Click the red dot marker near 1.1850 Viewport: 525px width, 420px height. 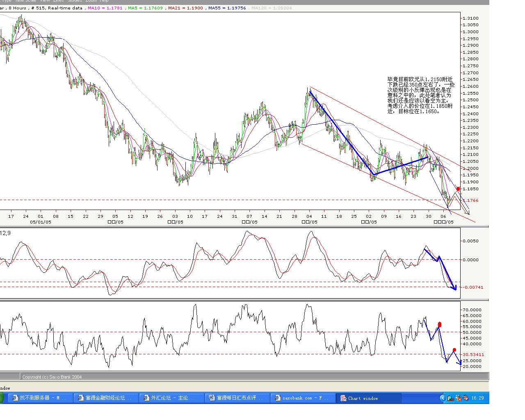pos(458,189)
